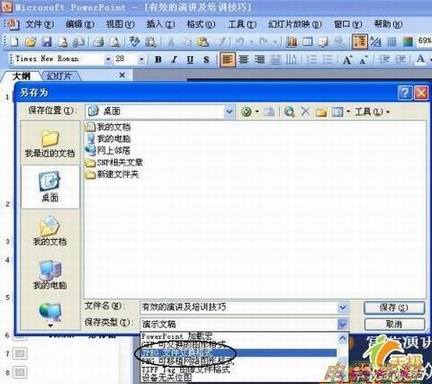Viewport: 432px width, 384px height.
Task: Click the Open folder icon in the toolbar
Action: (x=31, y=42)
